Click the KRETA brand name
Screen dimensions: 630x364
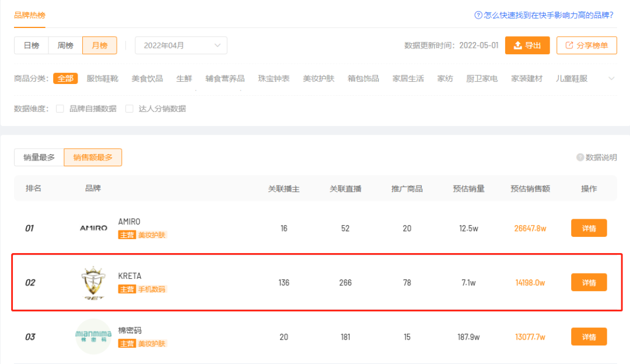click(x=129, y=276)
